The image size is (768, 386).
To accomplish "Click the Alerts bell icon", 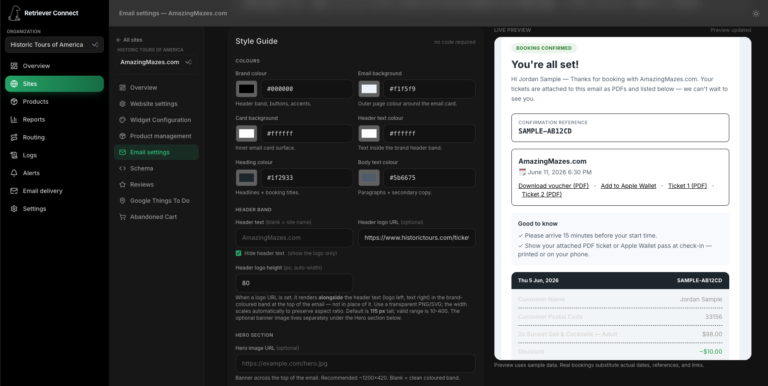I will point(14,173).
